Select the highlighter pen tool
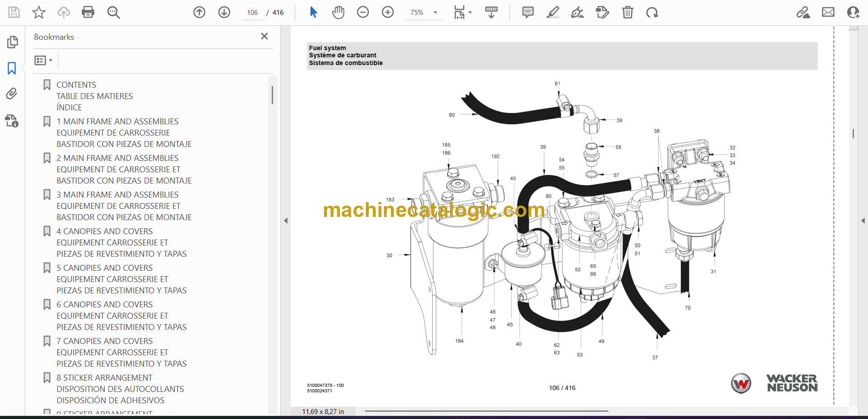 552,12
